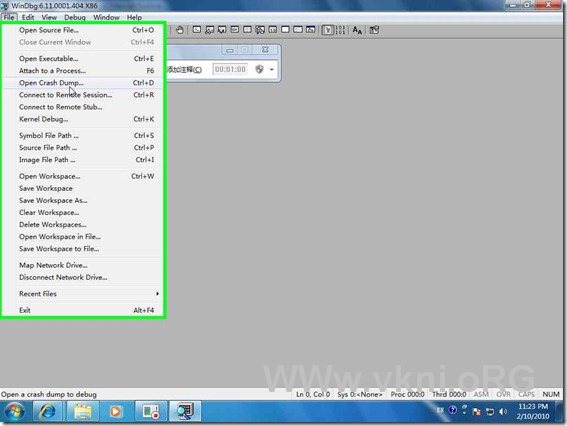Open the Edit menu
The height and width of the screenshot is (426, 567).
28,17
